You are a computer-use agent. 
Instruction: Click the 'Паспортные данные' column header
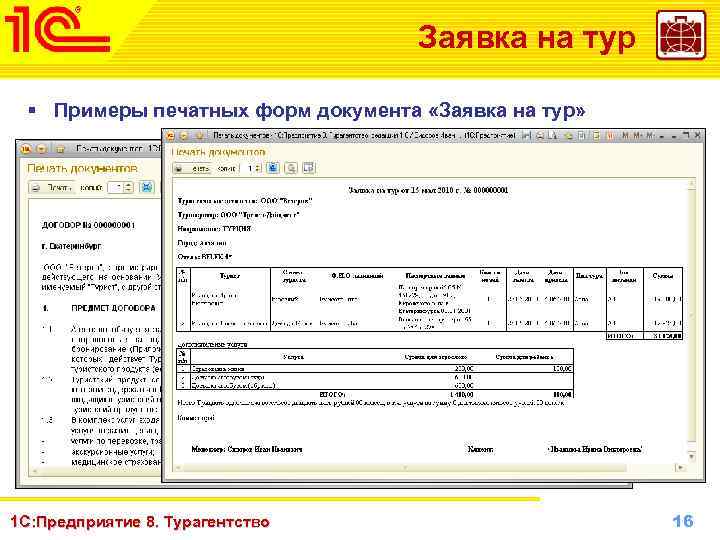click(x=435, y=276)
